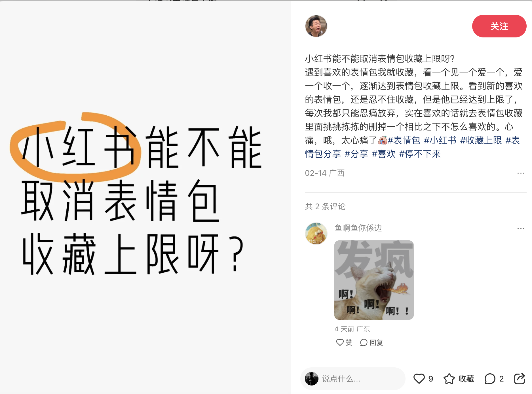Open more options beside the post date
The image size is (532, 394).
click(521, 173)
